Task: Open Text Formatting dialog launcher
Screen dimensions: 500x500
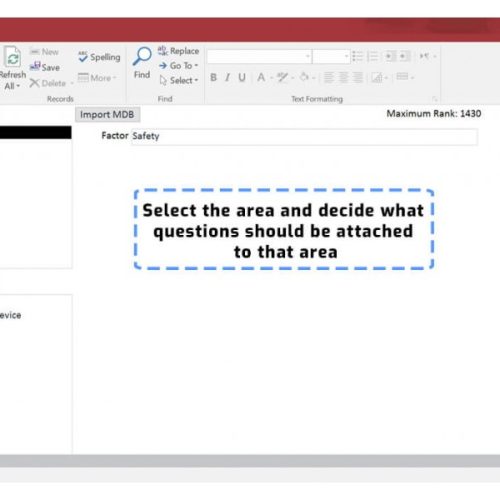Action: point(435,99)
